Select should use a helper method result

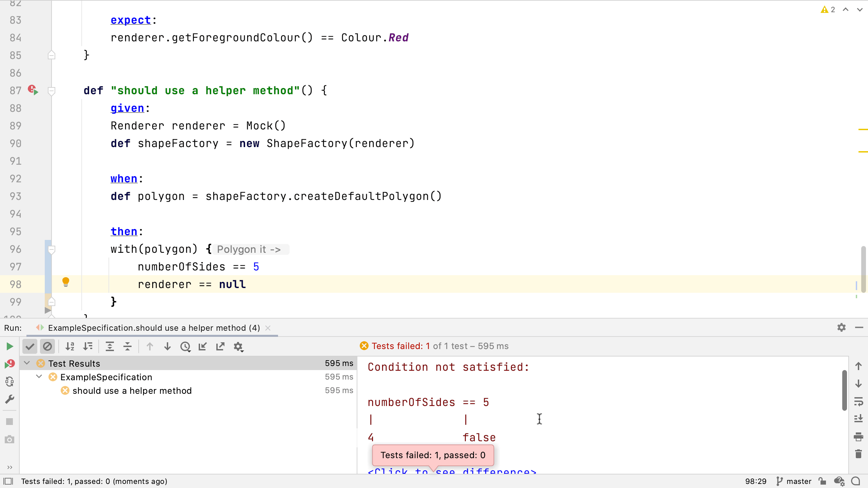[x=132, y=391]
